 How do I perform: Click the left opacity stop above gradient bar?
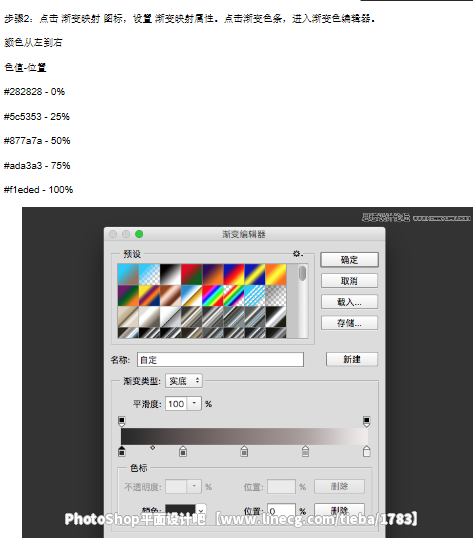[122, 422]
